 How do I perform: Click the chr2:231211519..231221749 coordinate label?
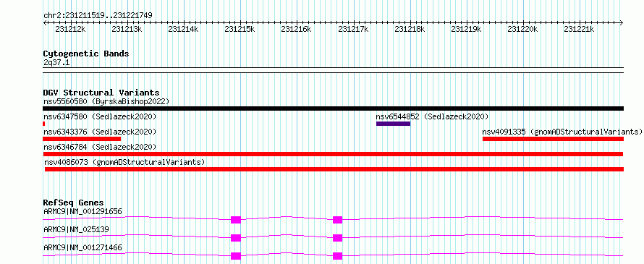98,15
